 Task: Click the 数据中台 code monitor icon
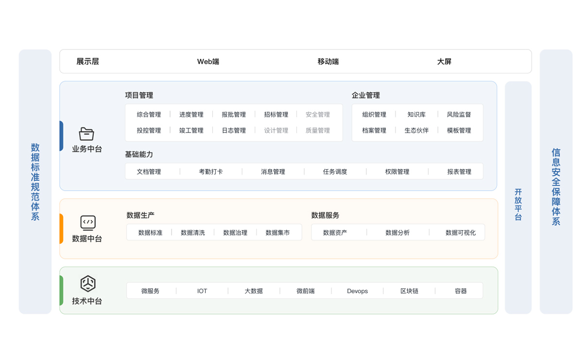point(88,223)
